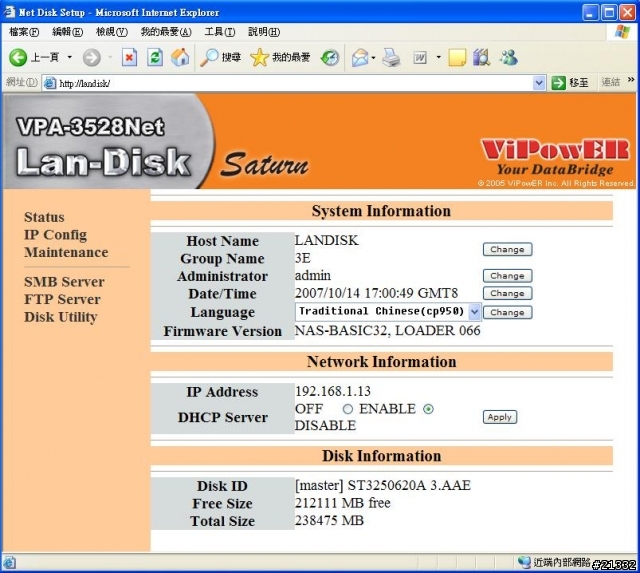Stop page loading with red X icon
This screenshot has height=573, width=640.
129,58
